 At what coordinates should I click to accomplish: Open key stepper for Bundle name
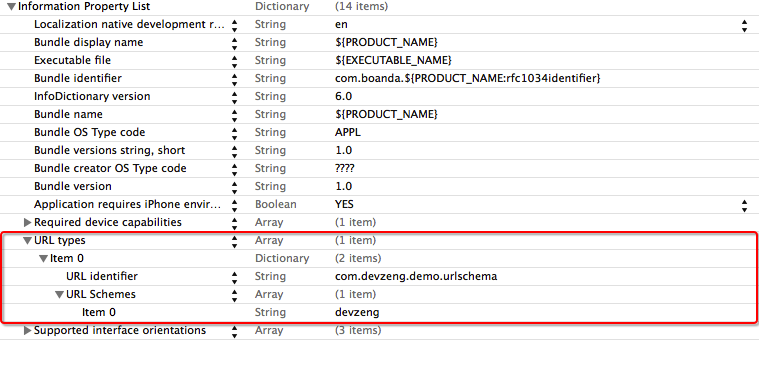[x=234, y=115]
